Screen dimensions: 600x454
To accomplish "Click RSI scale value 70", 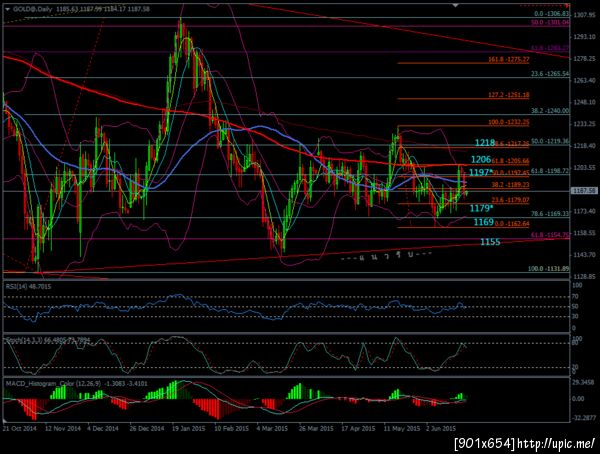I will (x=575, y=297).
